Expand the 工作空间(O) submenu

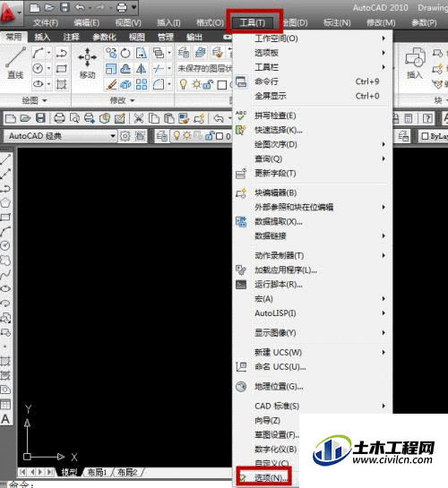pos(313,39)
